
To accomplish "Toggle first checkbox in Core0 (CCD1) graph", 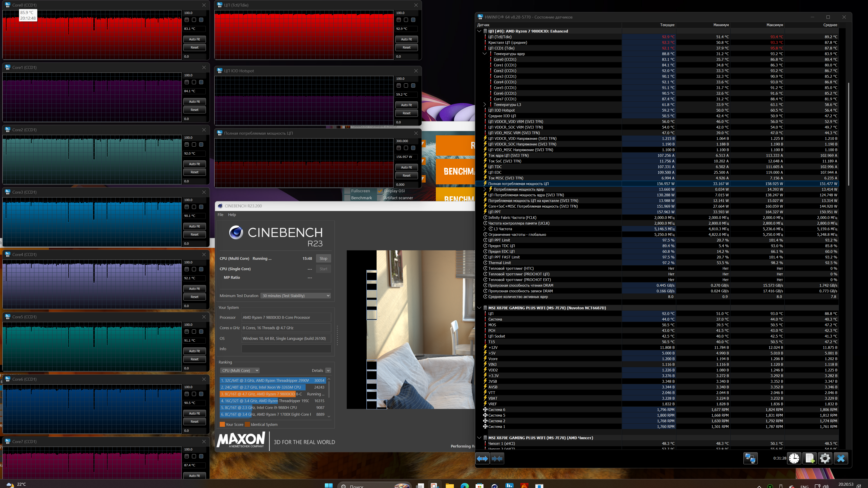I will coord(187,20).
